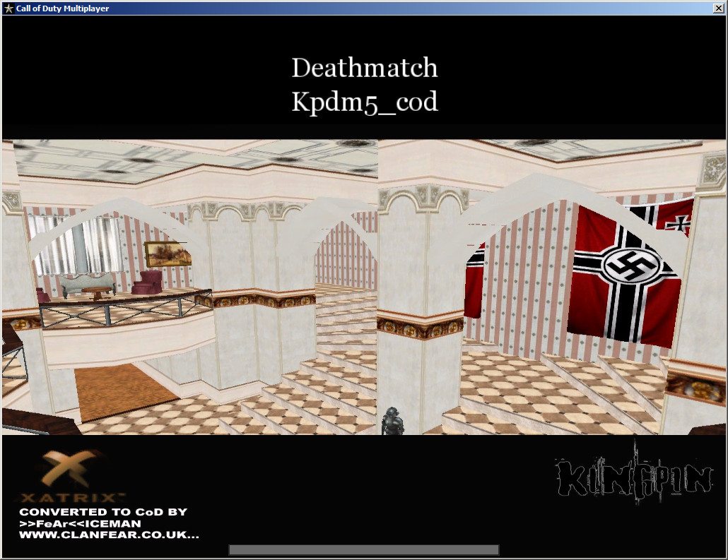This screenshot has width=728, height=560.
Task: Click the framed painting on the wall
Action: pyautogui.click(x=167, y=253)
